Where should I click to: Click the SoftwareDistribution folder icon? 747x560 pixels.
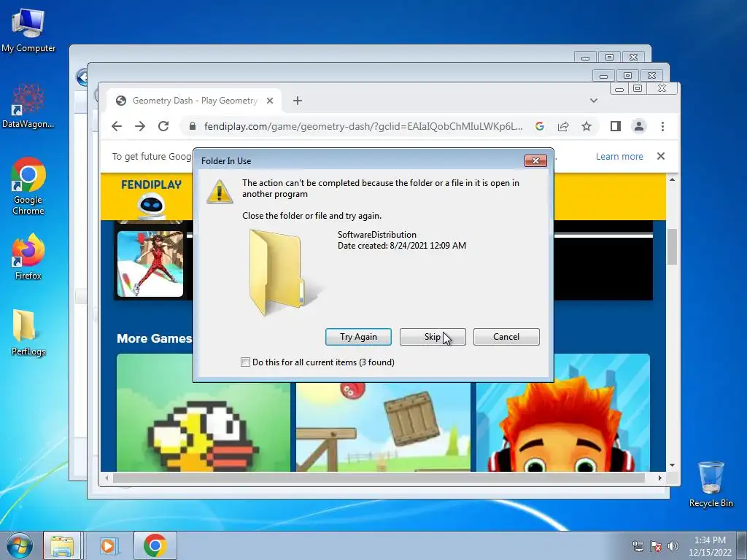pyautogui.click(x=281, y=273)
